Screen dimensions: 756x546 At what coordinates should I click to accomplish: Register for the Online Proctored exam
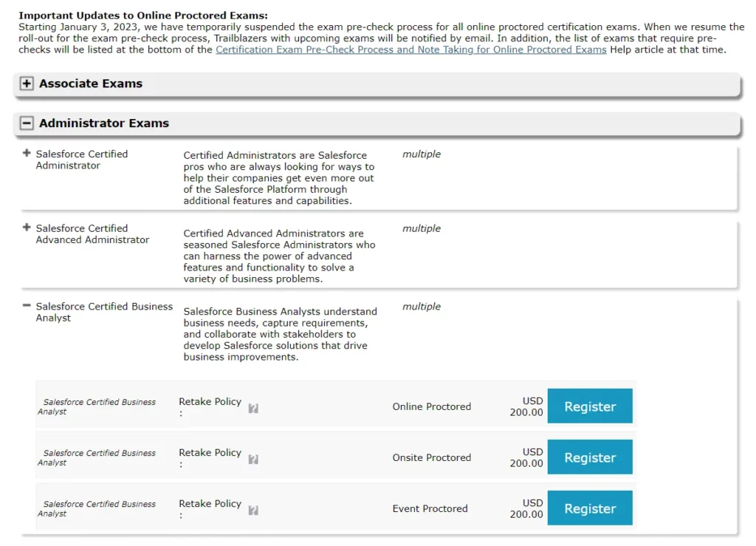(x=590, y=406)
